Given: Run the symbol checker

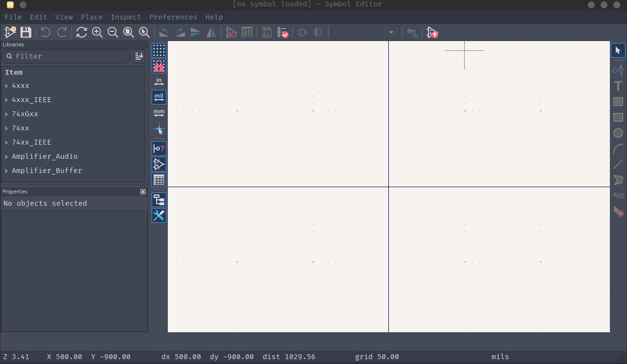Looking at the screenshot, I should tap(283, 32).
